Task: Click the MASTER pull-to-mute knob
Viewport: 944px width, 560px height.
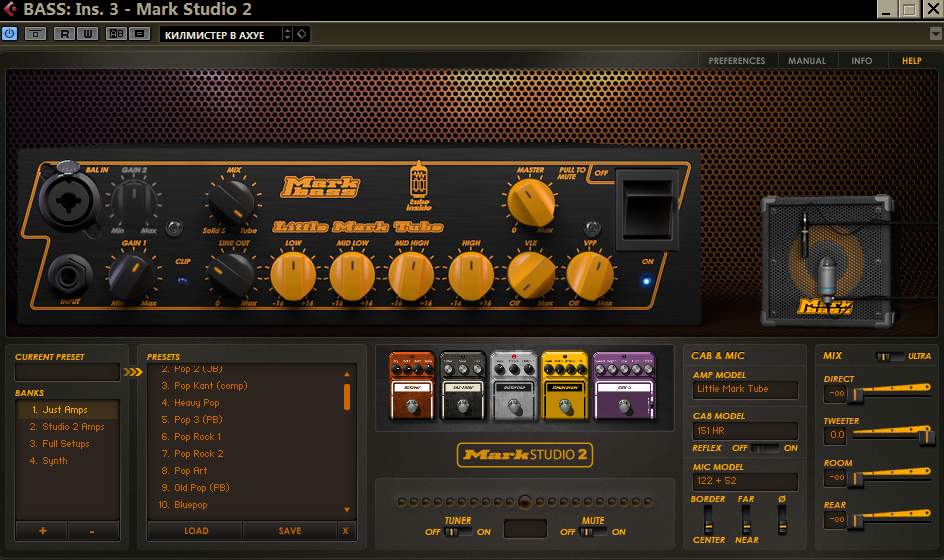Action: 531,202
